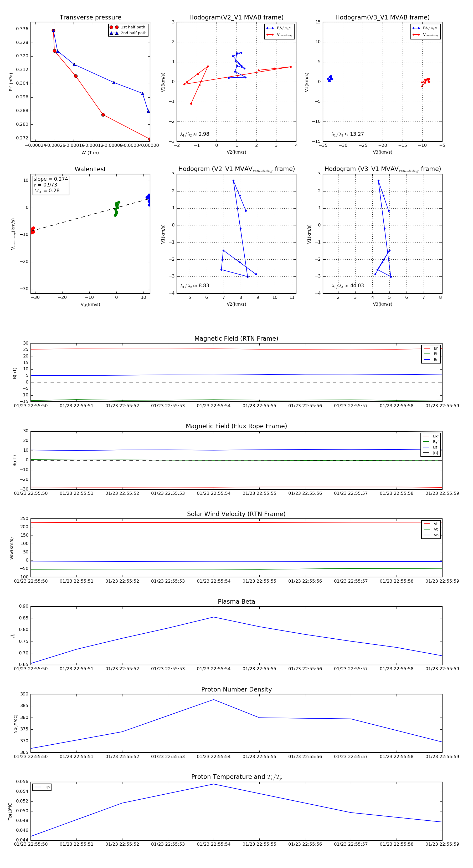Viewport: 473px width, 868px height.
Task: Click the 'Hodogram(V2_V1 MVAB frame)' title
Action: click(236, 18)
